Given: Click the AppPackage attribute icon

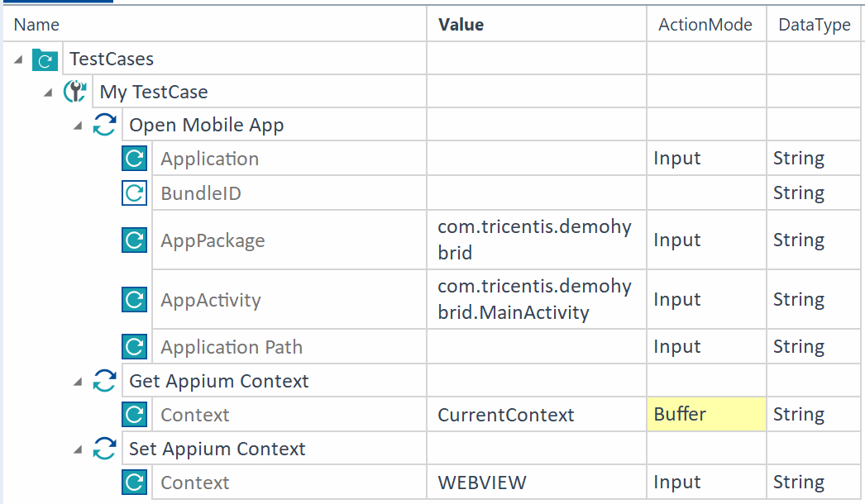Looking at the screenshot, I should coord(134,240).
